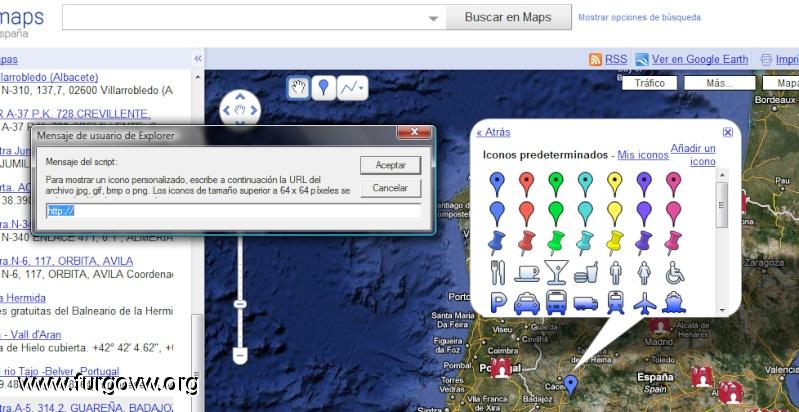
Task: Open the Más... layers menu
Action: point(720,83)
